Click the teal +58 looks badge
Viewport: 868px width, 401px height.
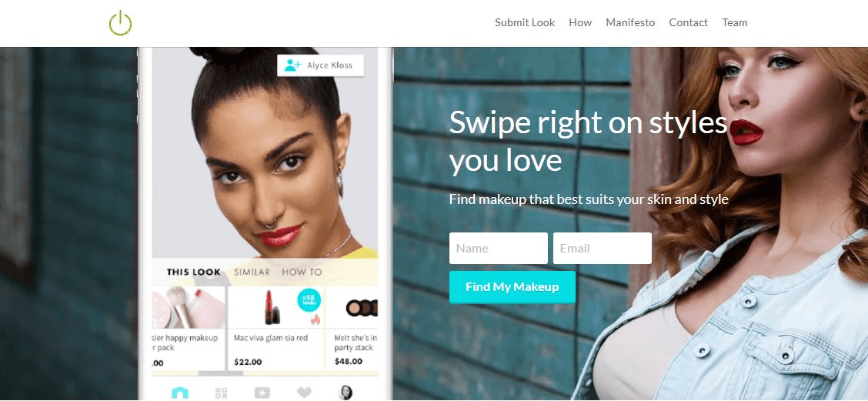tap(309, 300)
